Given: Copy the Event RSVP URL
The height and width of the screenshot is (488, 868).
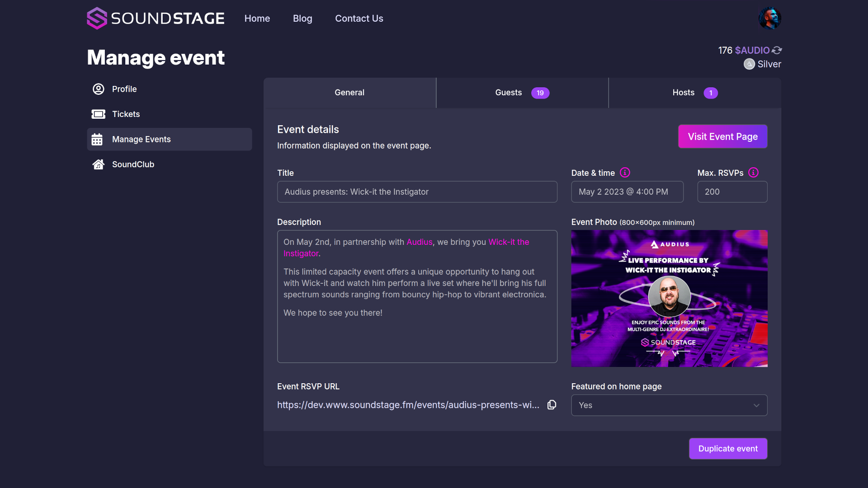Looking at the screenshot, I should (552, 405).
